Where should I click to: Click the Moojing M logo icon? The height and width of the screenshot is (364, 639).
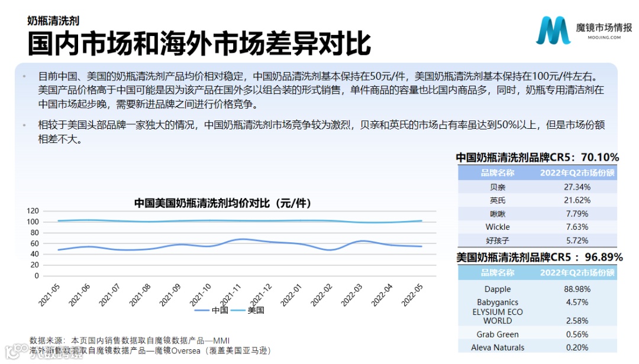553,30
